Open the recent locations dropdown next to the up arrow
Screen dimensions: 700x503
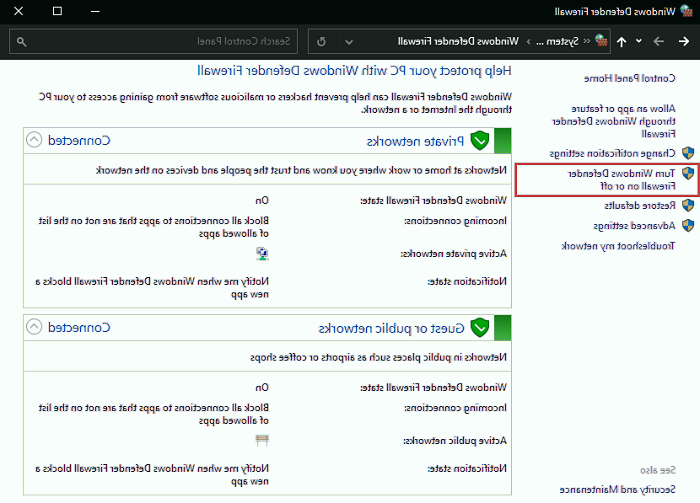[x=639, y=41]
